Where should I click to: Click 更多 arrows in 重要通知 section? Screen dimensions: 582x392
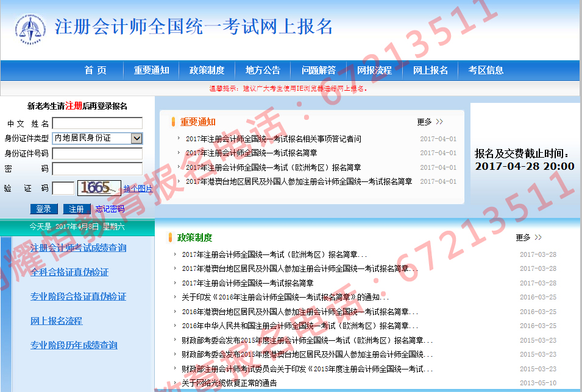coord(430,122)
